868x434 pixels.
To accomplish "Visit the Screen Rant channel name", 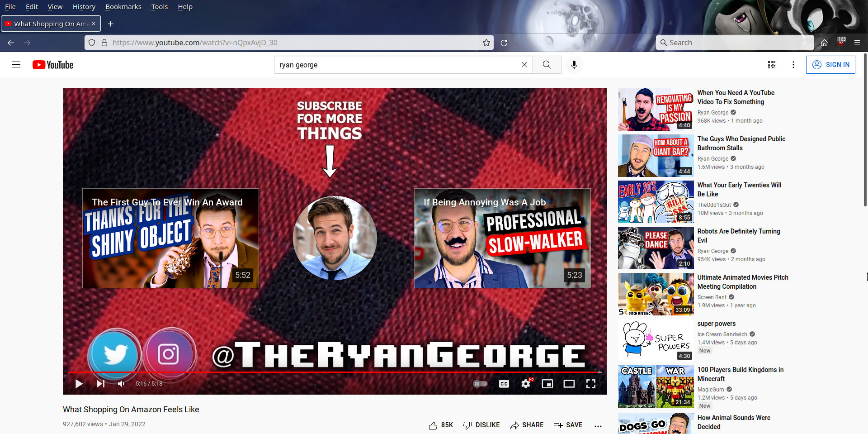I will (712, 297).
